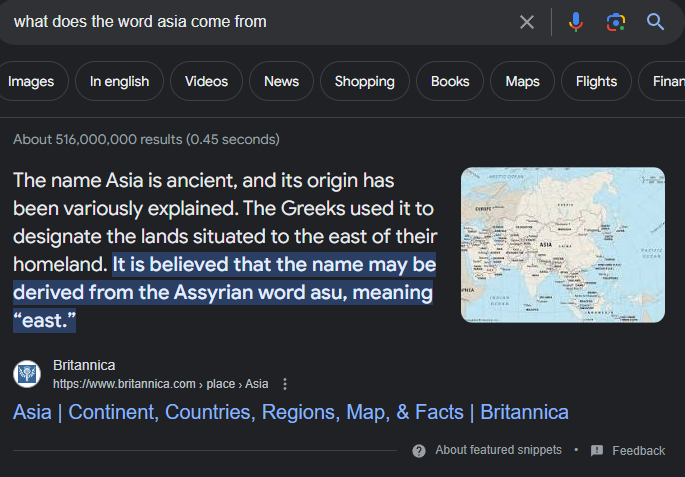Image resolution: width=685 pixels, height=477 pixels.
Task: Open the Asia map thumbnail
Action: pos(563,245)
